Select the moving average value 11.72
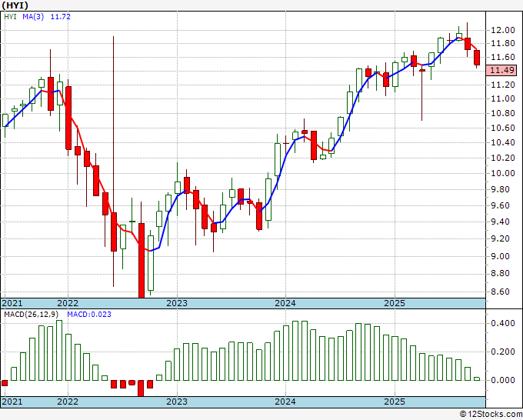 click(x=60, y=16)
